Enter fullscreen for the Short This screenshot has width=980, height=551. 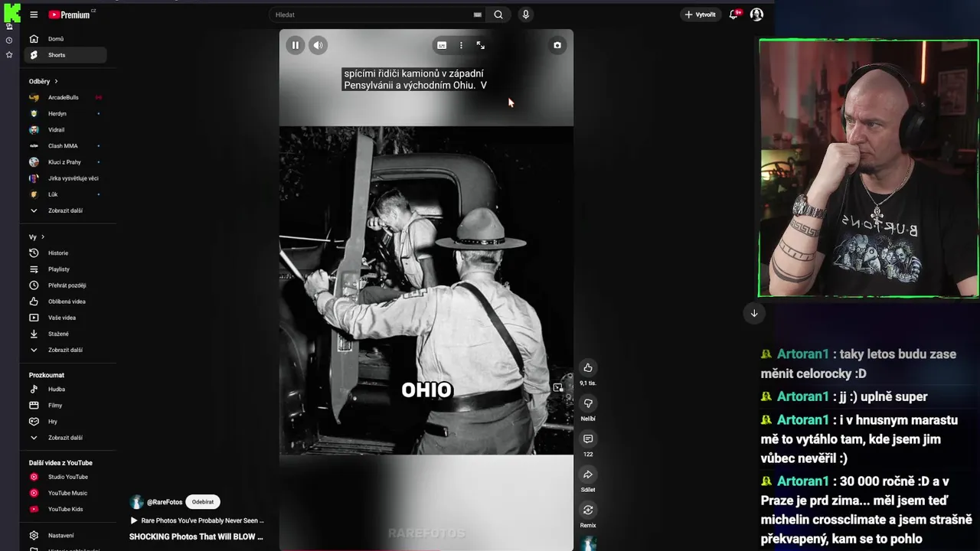point(481,45)
